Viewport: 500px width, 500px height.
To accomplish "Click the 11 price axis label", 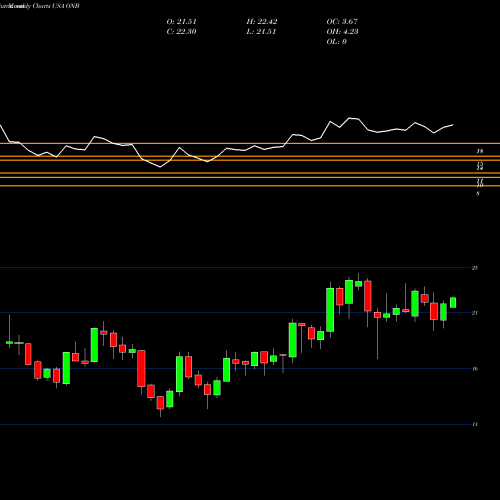I will pyautogui.click(x=475, y=424).
